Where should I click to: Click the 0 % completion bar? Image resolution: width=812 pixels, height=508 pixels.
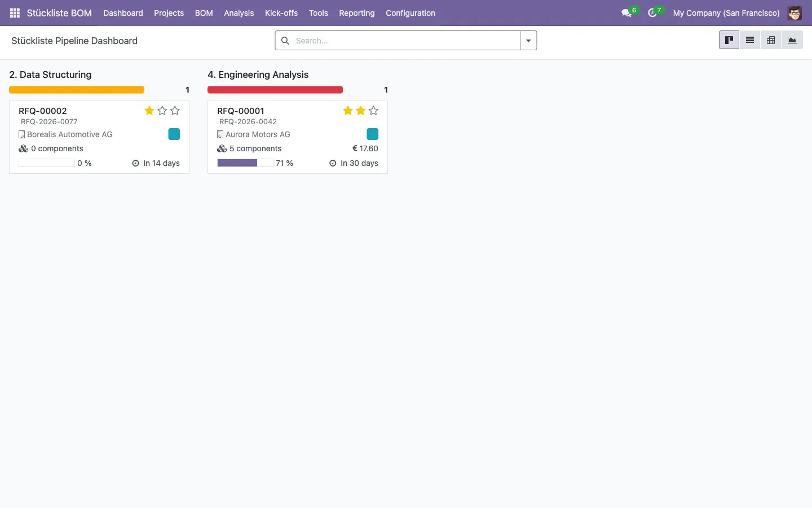point(47,163)
